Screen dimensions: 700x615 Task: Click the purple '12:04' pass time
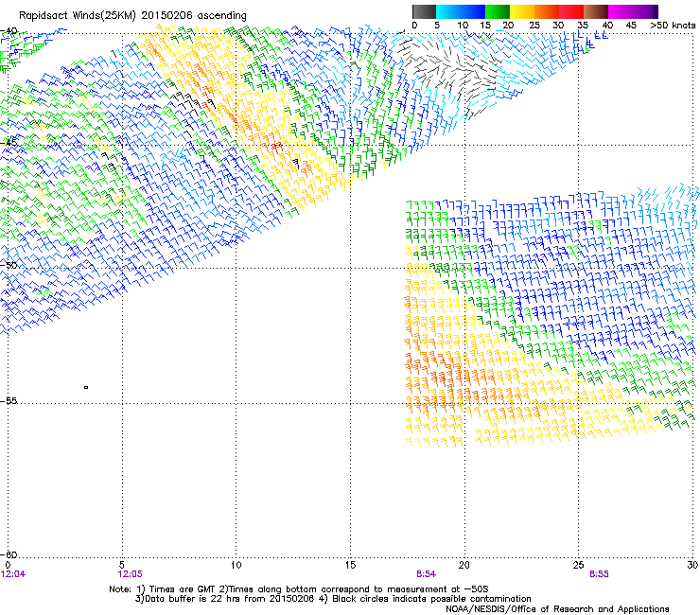(x=13, y=574)
